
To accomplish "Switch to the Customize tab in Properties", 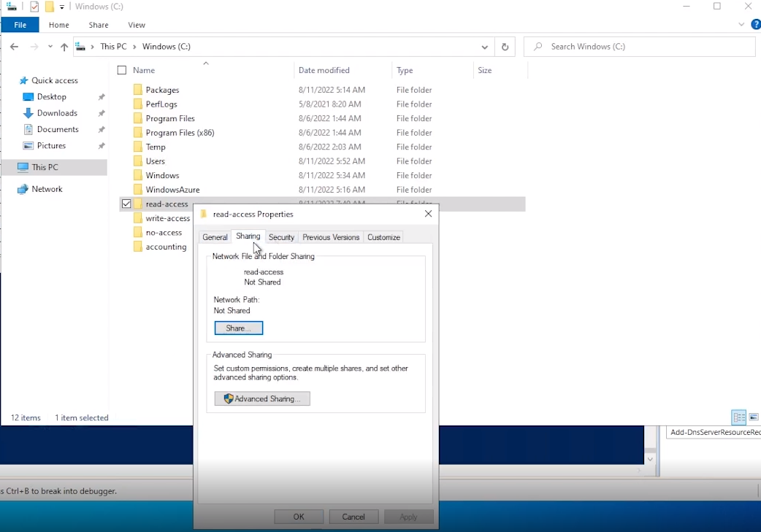I will (383, 237).
